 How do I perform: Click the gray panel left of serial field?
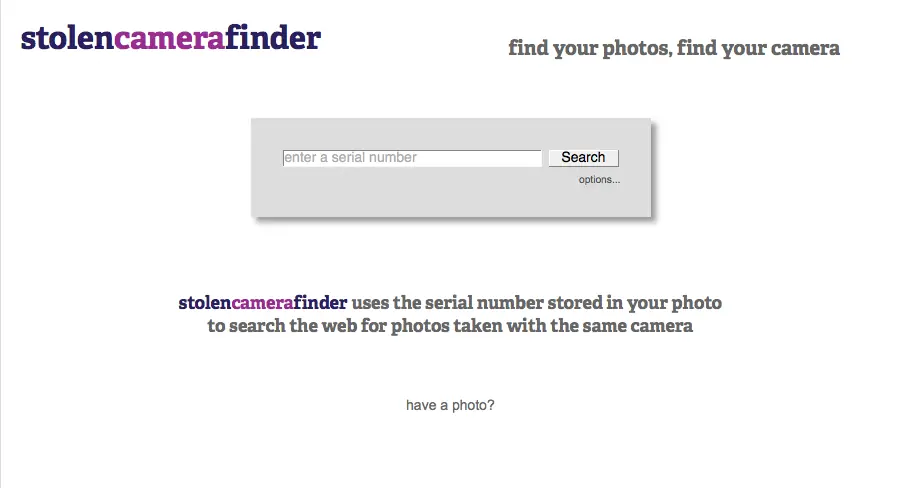(x=267, y=158)
